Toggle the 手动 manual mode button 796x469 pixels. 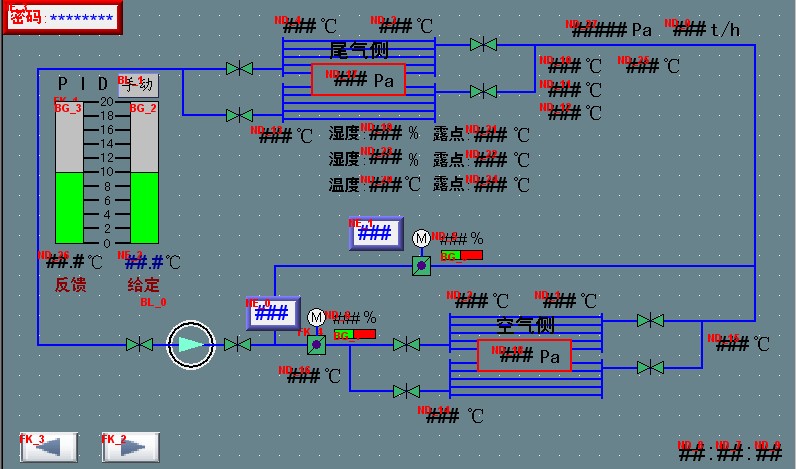point(138,85)
